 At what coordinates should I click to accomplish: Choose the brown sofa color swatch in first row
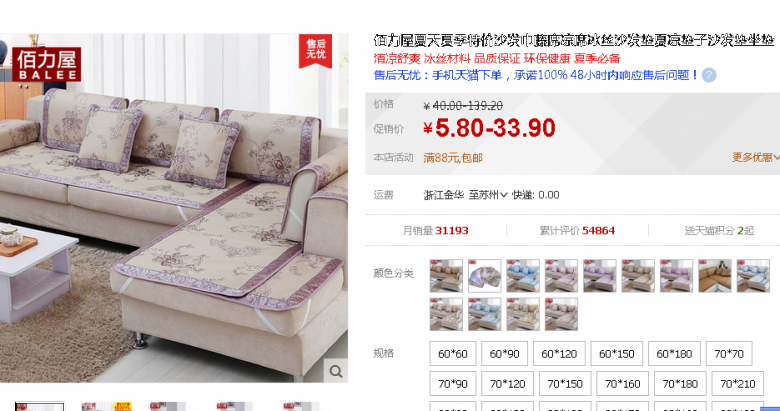click(x=715, y=276)
